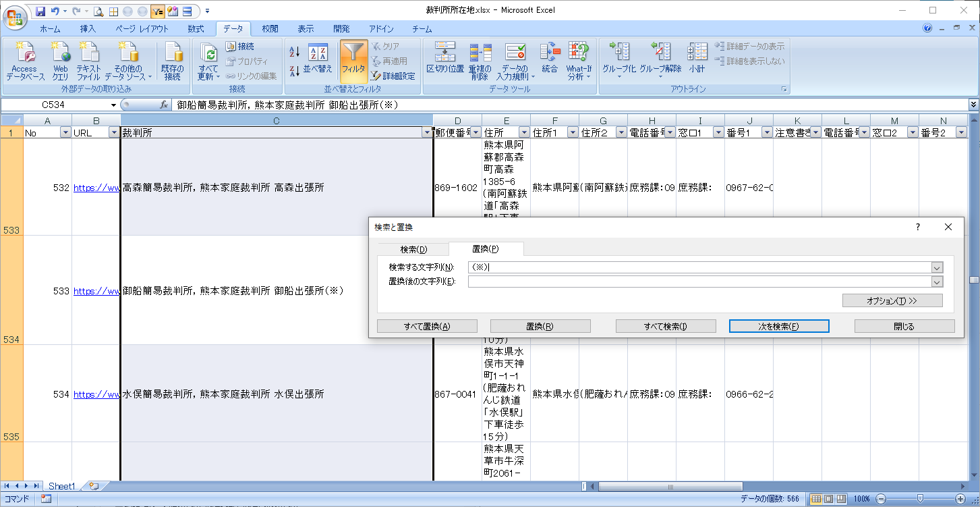Sort descending Z to A
This screenshot has width=980, height=507.
[295, 71]
